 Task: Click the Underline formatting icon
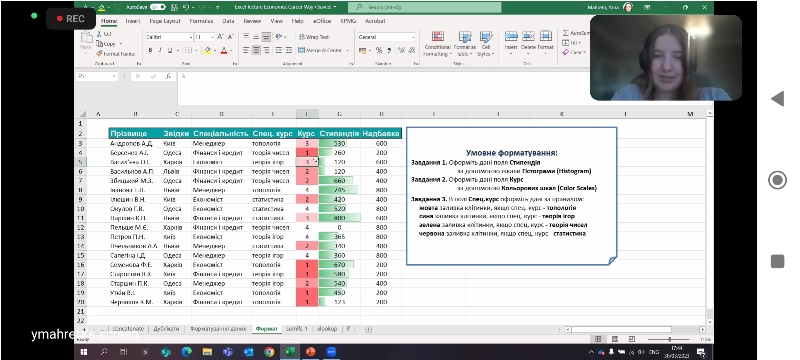[170, 50]
